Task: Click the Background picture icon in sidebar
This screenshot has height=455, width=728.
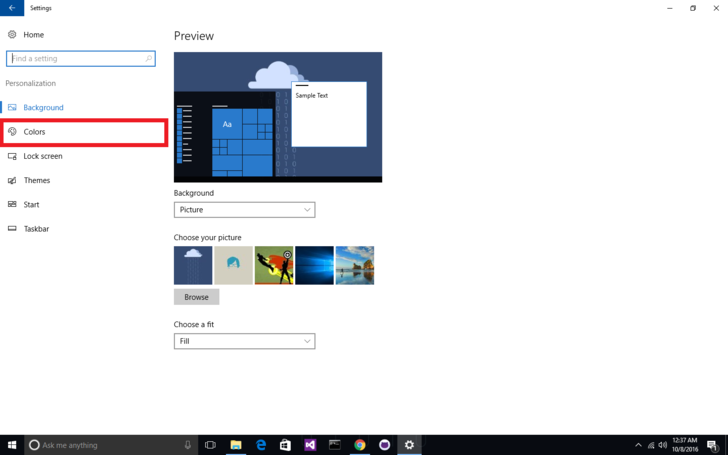Action: coord(12,107)
